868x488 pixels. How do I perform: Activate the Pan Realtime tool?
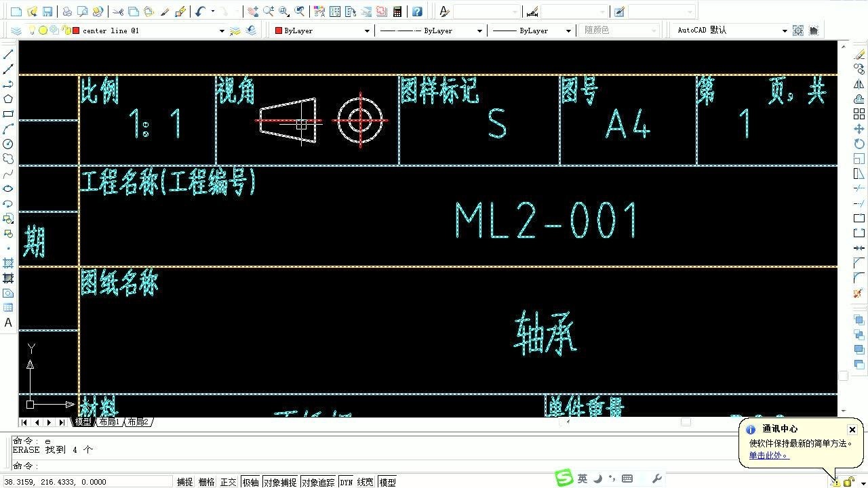(x=252, y=11)
